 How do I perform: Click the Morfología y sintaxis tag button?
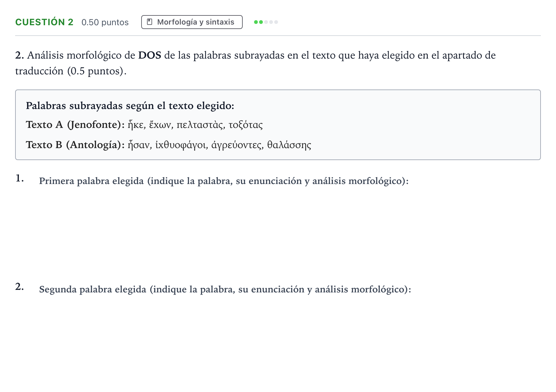click(192, 22)
